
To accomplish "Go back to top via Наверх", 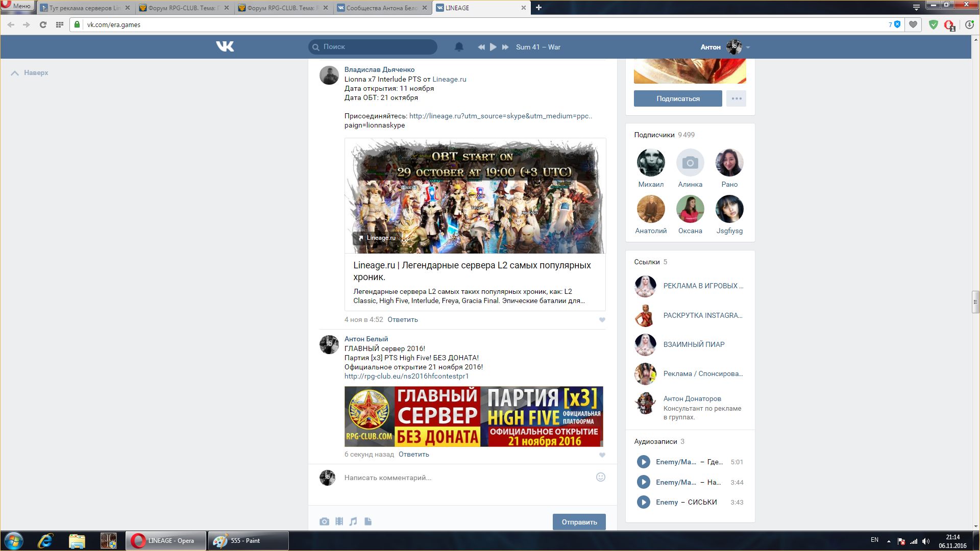I will (30, 72).
